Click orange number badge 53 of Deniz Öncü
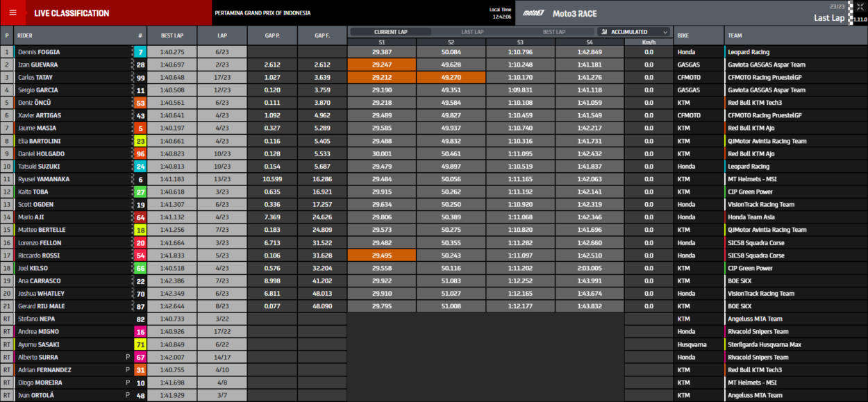The height and width of the screenshot is (402, 868). pyautogui.click(x=140, y=103)
